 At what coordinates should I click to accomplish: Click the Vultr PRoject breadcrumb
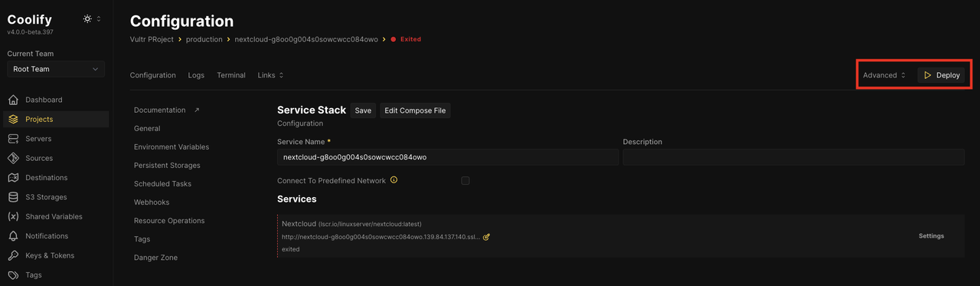pyautogui.click(x=152, y=39)
